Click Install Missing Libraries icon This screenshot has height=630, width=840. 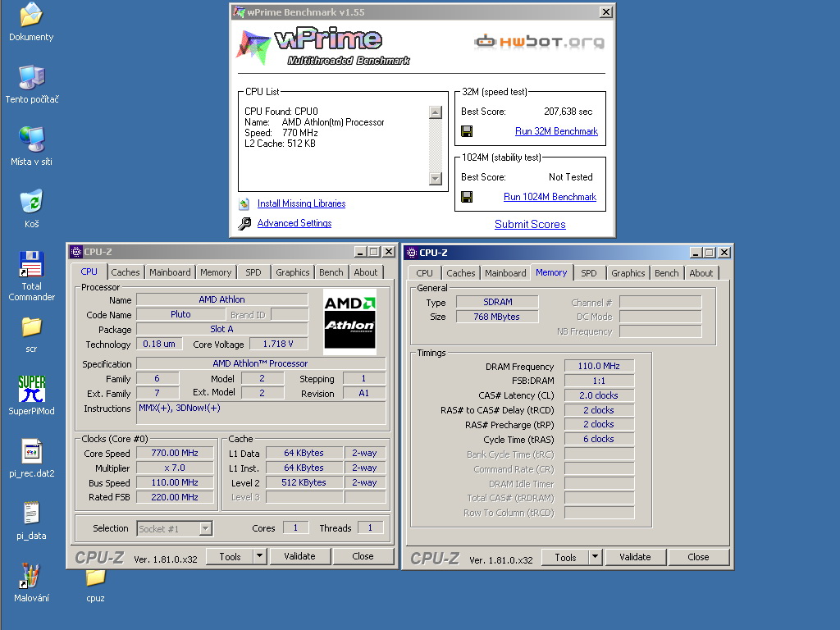[244, 203]
